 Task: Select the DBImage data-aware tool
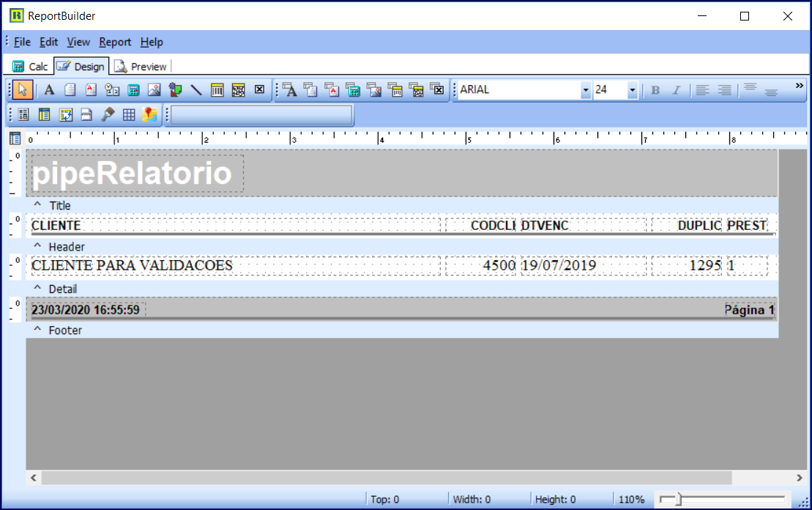(374, 90)
